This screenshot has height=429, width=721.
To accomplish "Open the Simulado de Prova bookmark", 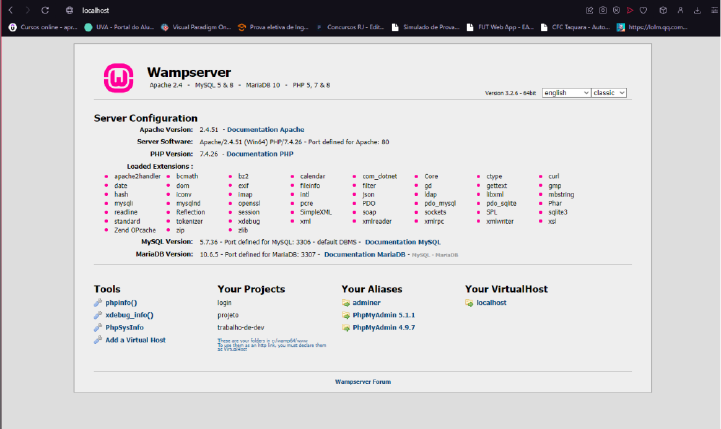I will pyautogui.click(x=425, y=27).
